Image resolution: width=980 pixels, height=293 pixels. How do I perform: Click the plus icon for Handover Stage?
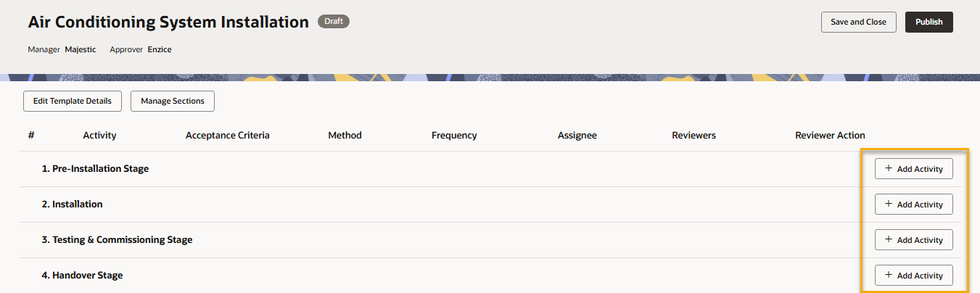(889, 275)
